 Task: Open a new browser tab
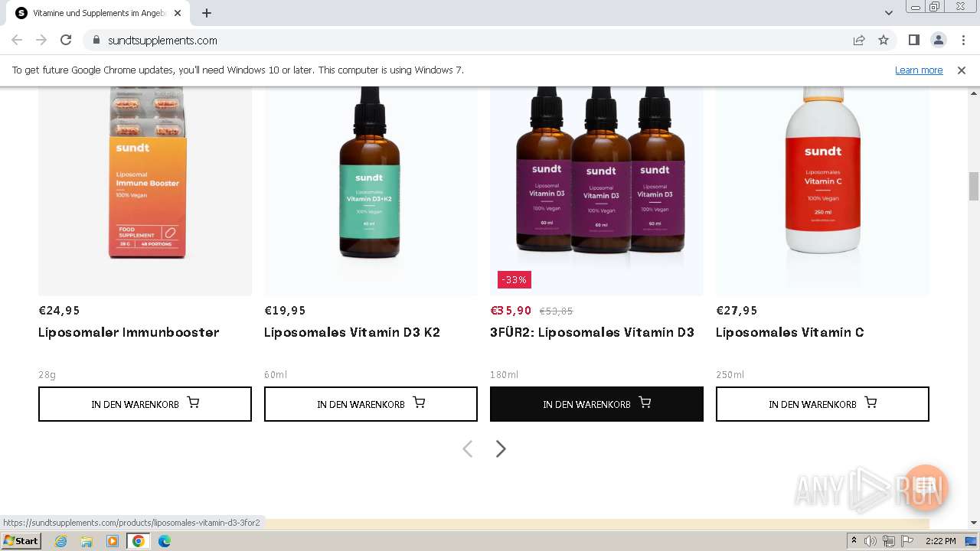tap(207, 13)
